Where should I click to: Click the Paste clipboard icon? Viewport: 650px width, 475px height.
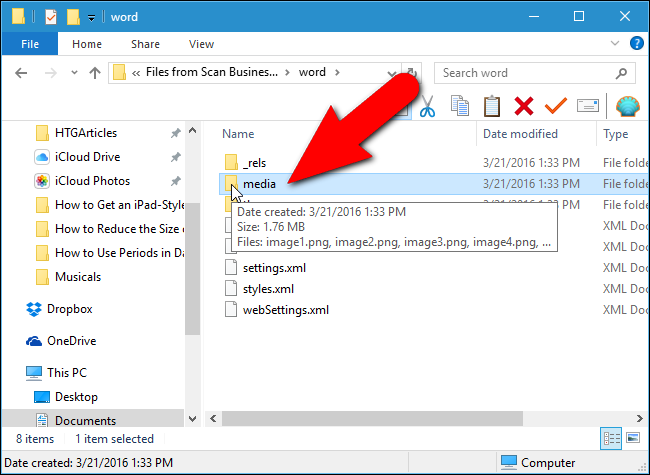coord(491,107)
